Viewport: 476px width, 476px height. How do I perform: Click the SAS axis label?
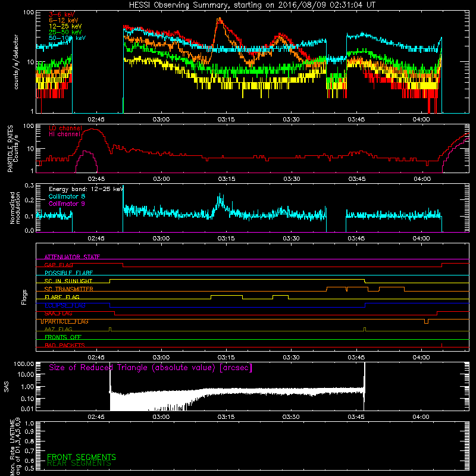pos(6,387)
